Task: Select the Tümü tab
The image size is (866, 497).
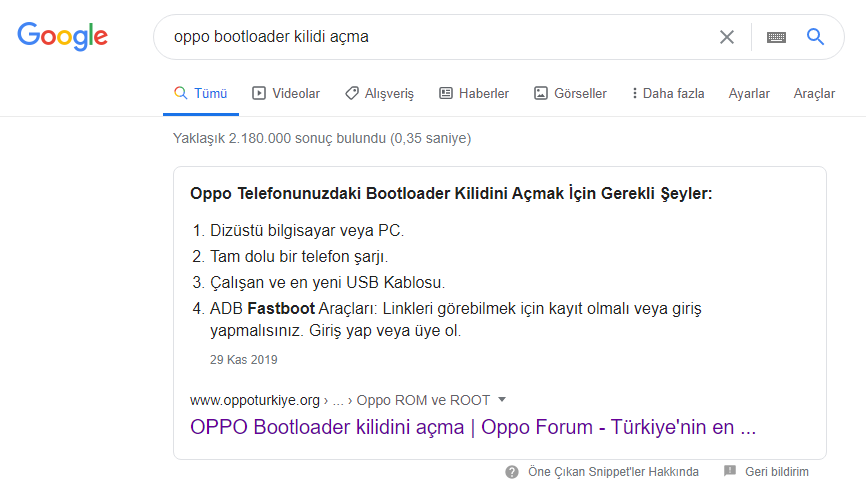Action: click(200, 93)
